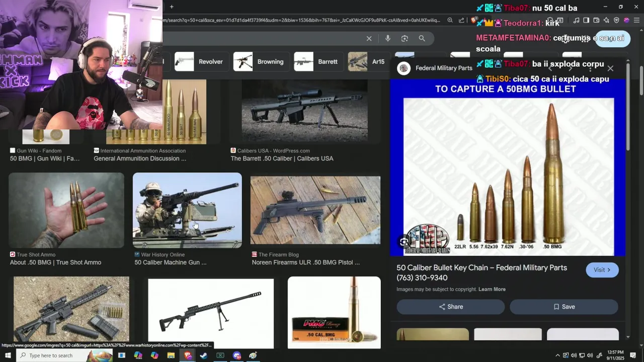Click 'General Ammunition Discussion ...' caption

[140, 158]
